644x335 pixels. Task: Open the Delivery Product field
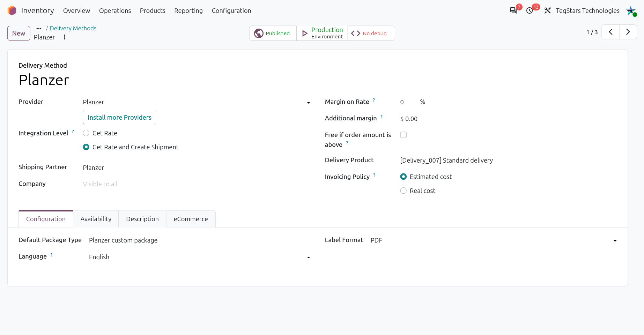pos(508,160)
